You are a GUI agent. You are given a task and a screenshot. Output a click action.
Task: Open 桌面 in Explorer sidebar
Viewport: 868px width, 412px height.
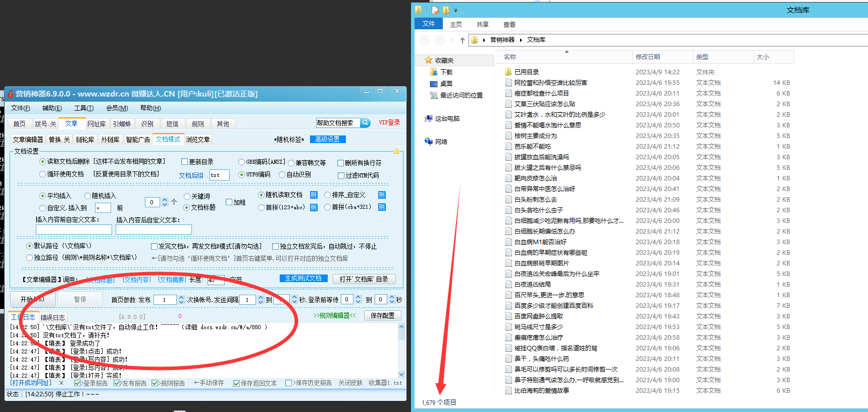point(441,84)
